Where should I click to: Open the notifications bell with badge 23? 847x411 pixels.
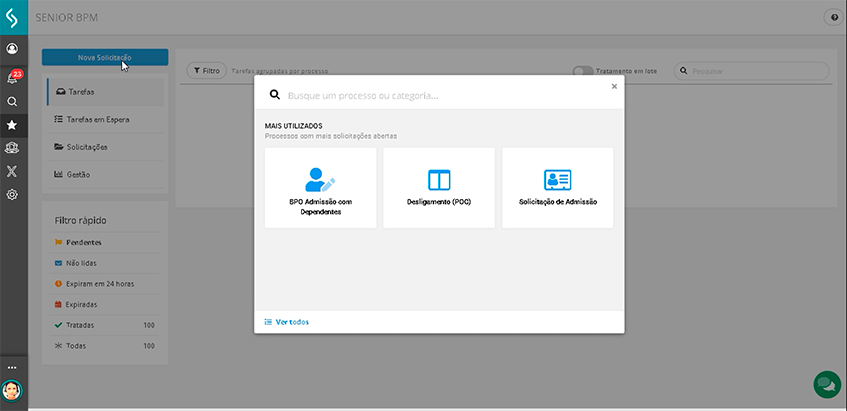[x=12, y=77]
